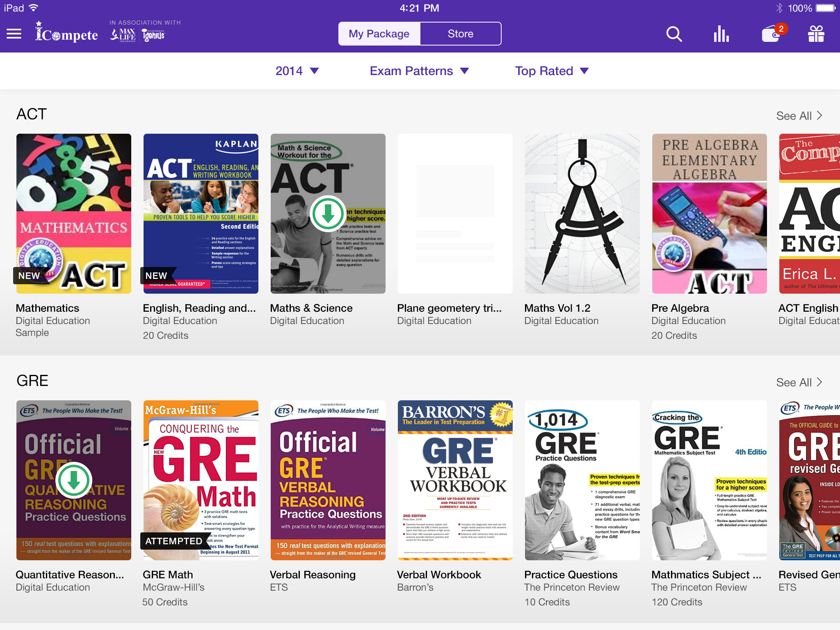Expand the Top Rated sort dropdown
Image resolution: width=840 pixels, height=630 pixels.
552,71
